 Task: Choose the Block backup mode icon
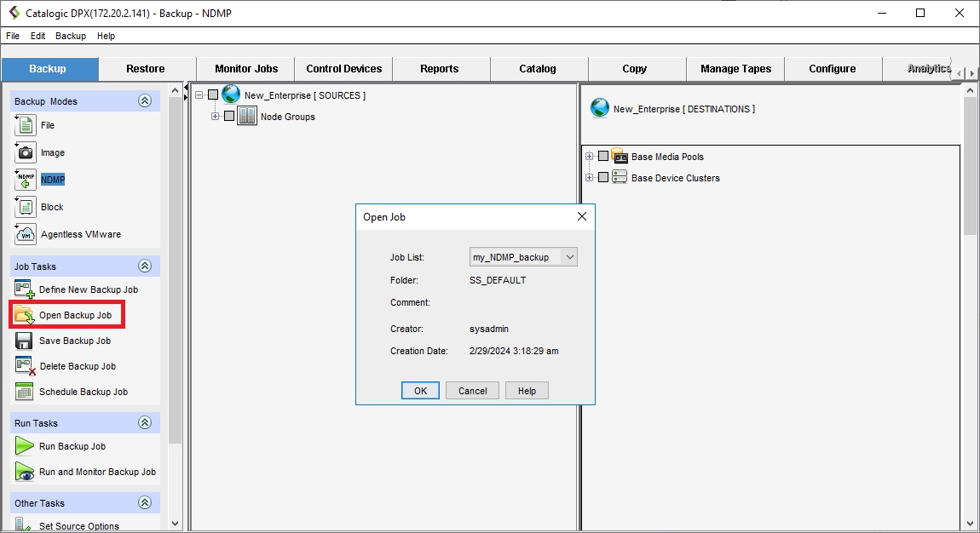pyautogui.click(x=26, y=207)
